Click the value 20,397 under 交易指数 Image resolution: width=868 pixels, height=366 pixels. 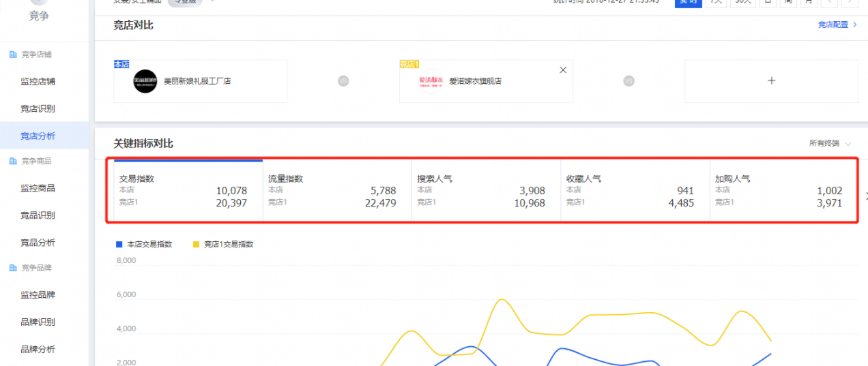[x=231, y=203]
